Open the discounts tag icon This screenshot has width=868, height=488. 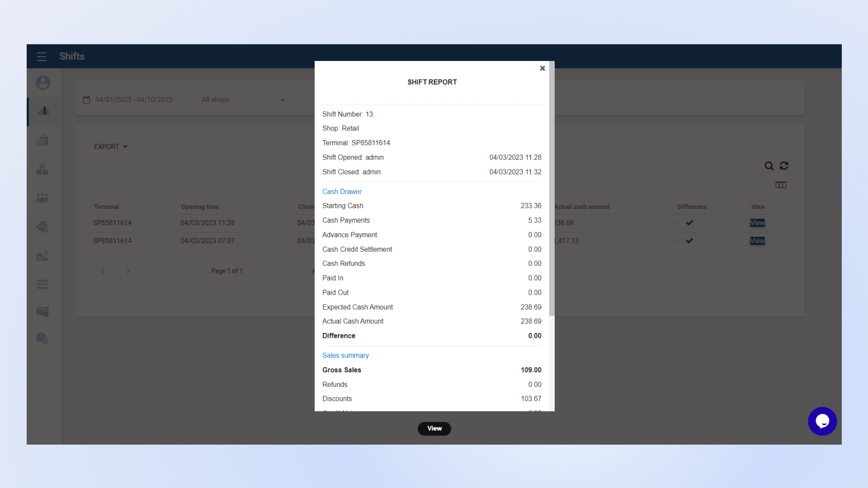42,226
